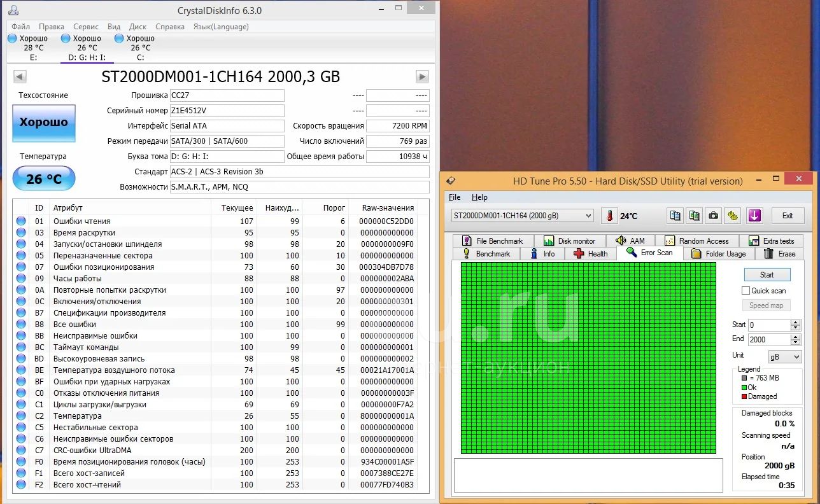This screenshot has width=820, height=504.
Task: Click the serial number field Z1E4512V
Action: 227,111
